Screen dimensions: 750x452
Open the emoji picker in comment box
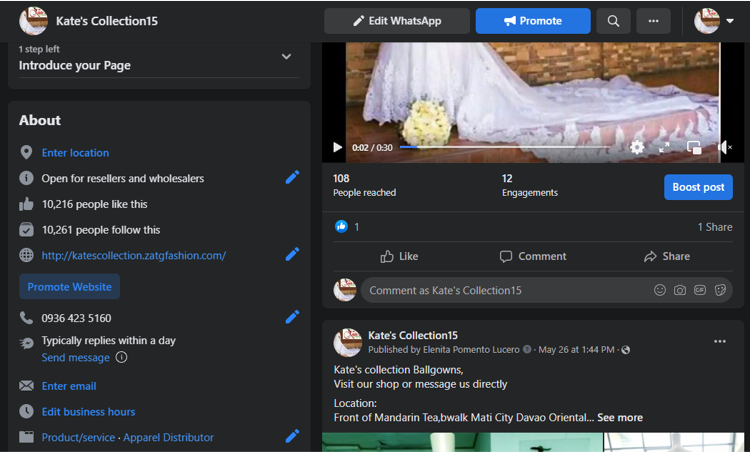point(660,290)
